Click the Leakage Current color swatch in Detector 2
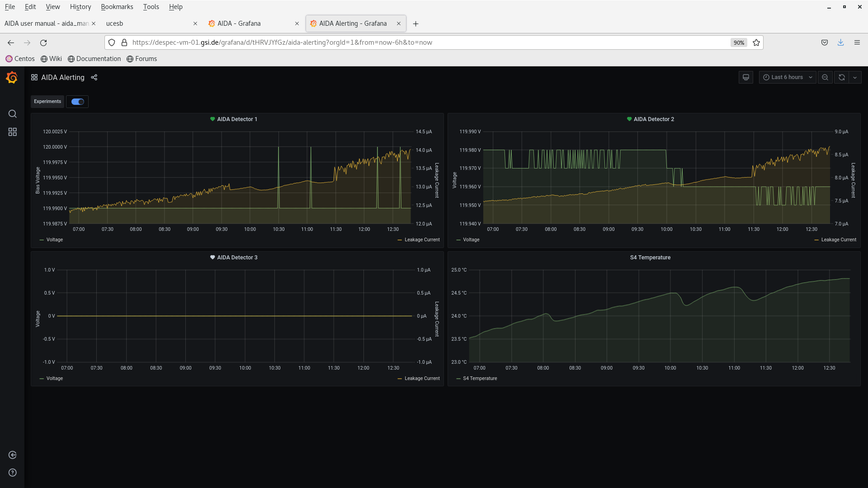 [x=816, y=240]
